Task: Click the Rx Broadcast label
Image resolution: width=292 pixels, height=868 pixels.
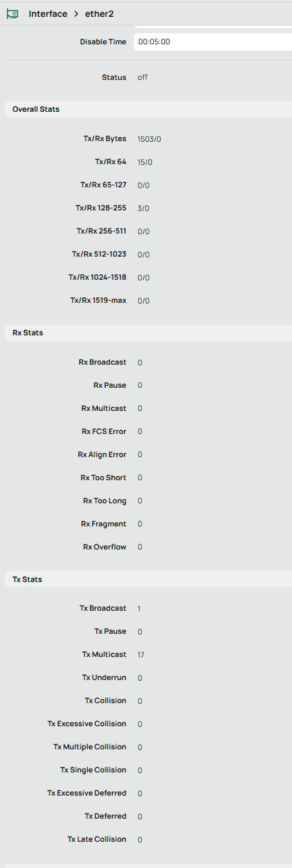Action: 103,362
